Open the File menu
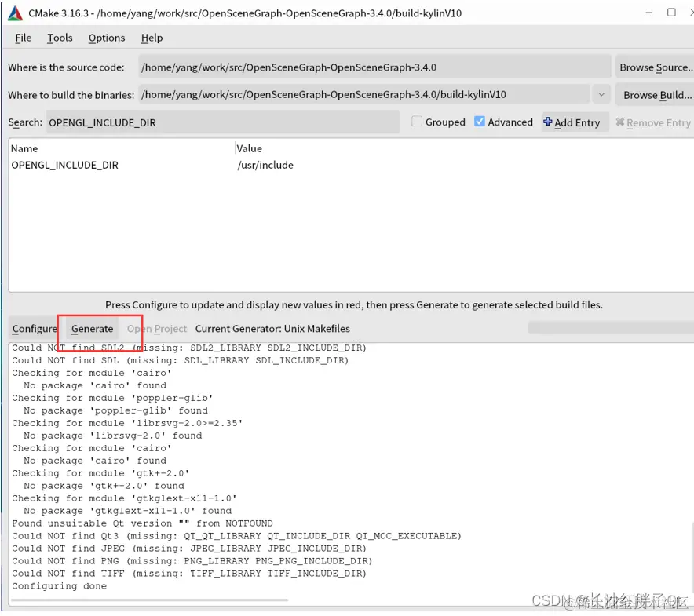 point(23,38)
